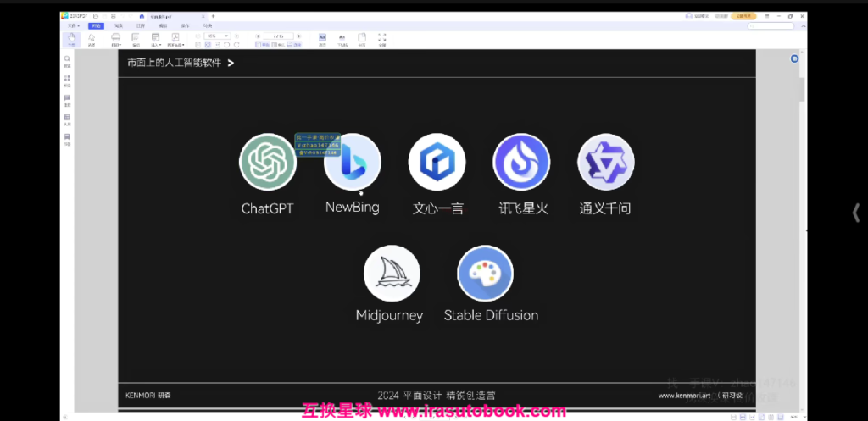Click the printer icon in toolbar
The image size is (868, 421).
(115, 36)
